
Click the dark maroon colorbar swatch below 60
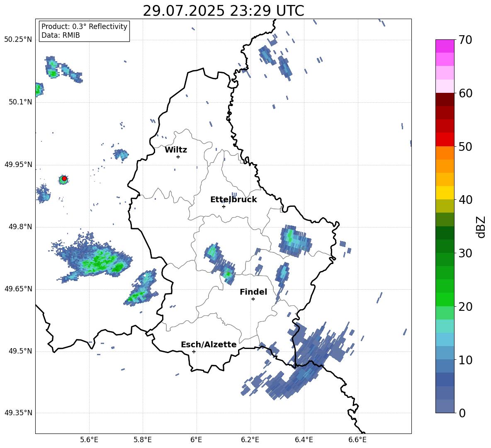pyautogui.click(x=445, y=99)
